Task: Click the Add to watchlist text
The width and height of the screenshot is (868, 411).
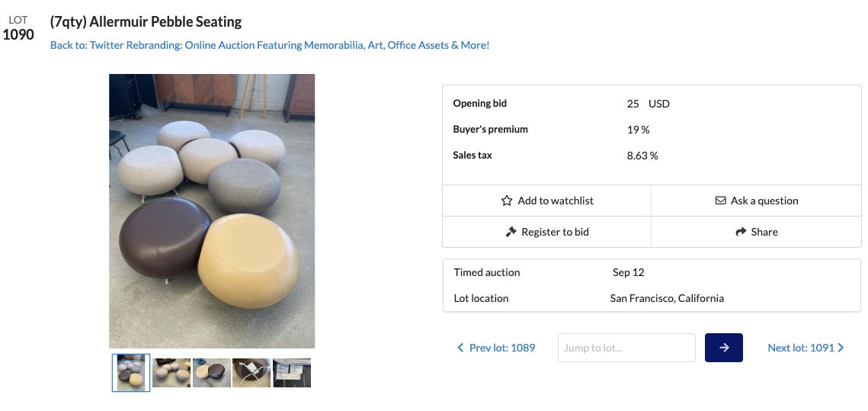Action: point(555,201)
